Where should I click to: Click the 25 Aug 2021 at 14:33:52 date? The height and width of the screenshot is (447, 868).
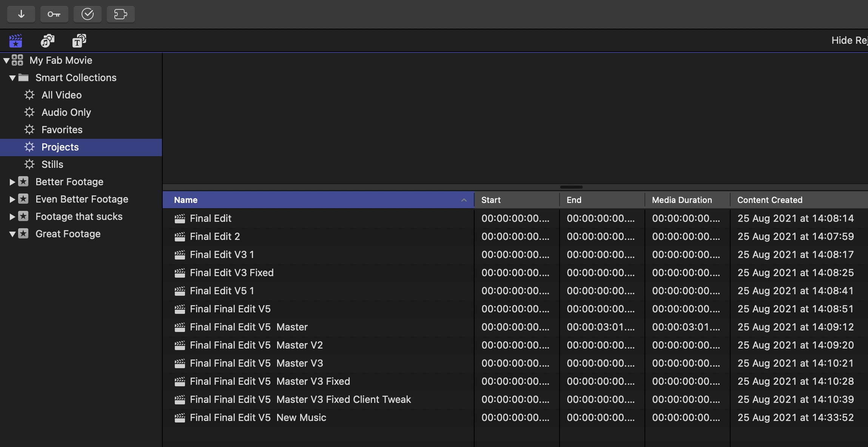(796, 418)
